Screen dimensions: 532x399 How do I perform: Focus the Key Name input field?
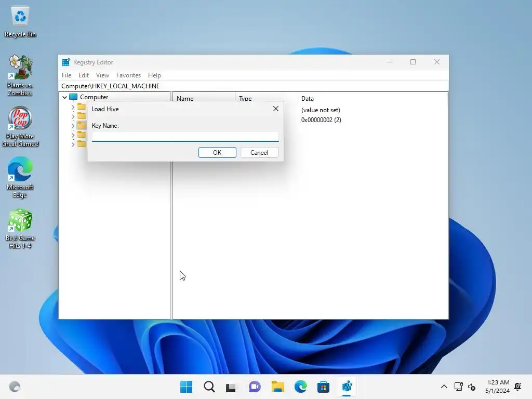(x=185, y=137)
